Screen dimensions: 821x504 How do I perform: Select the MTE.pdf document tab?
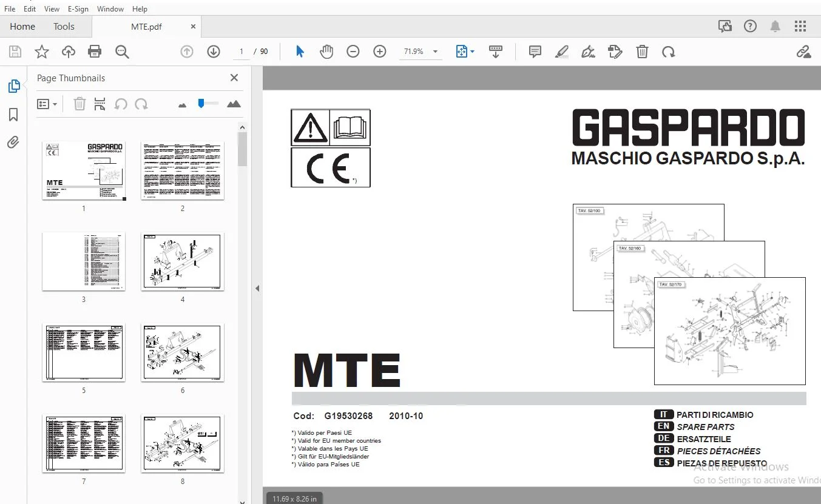(x=146, y=27)
